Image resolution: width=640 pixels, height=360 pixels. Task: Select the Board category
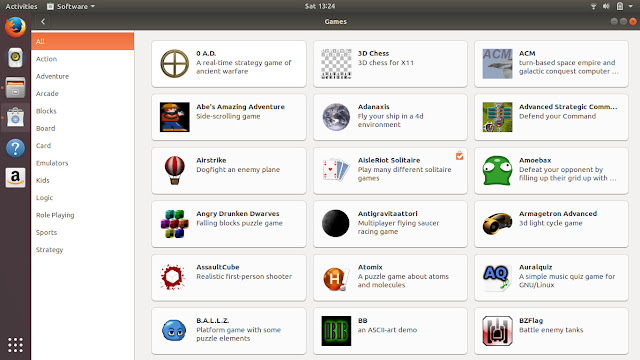tap(82, 128)
